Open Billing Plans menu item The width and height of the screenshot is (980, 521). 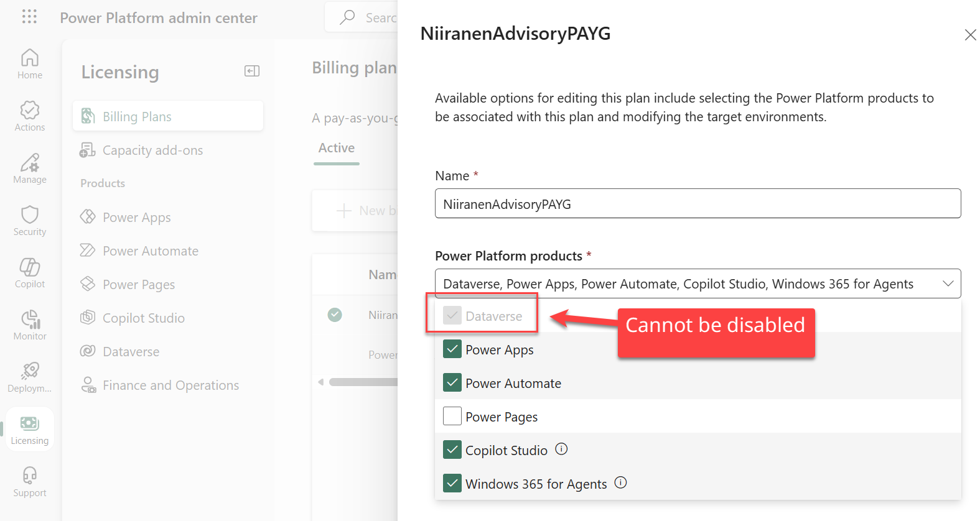click(168, 116)
